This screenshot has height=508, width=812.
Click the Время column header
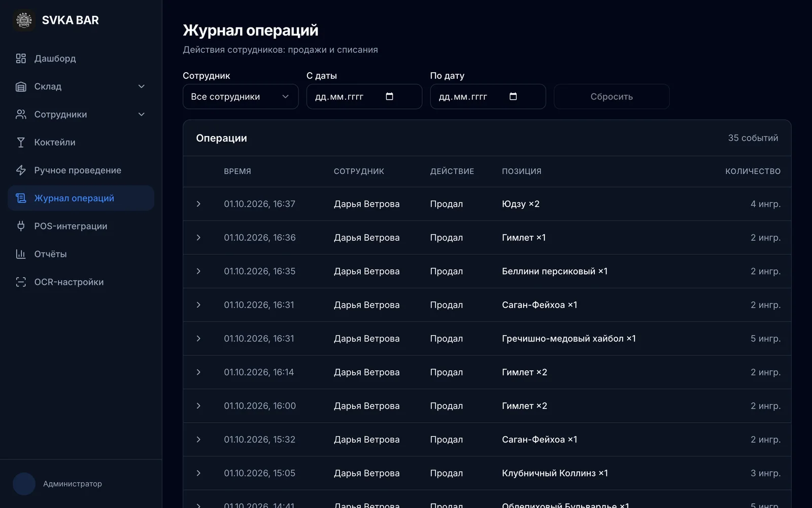tap(238, 171)
